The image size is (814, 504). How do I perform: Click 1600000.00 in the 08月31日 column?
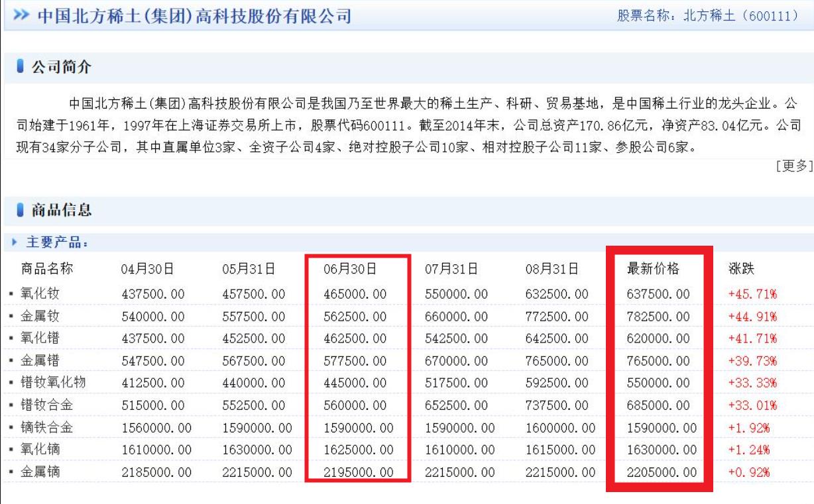coord(561,428)
